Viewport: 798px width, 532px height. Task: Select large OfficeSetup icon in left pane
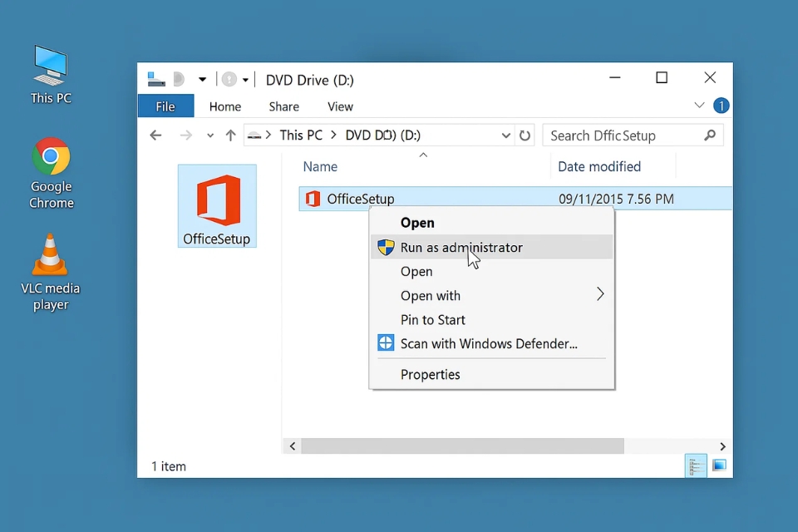[217, 206]
